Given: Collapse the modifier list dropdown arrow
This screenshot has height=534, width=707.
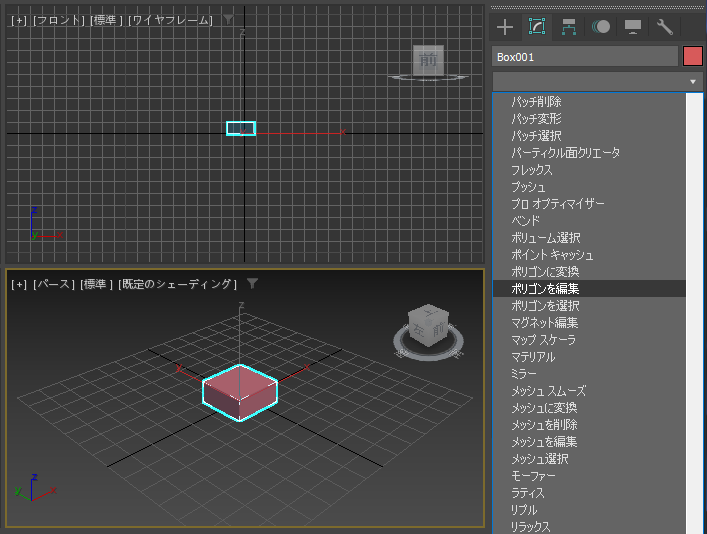Looking at the screenshot, I should coord(693,82).
